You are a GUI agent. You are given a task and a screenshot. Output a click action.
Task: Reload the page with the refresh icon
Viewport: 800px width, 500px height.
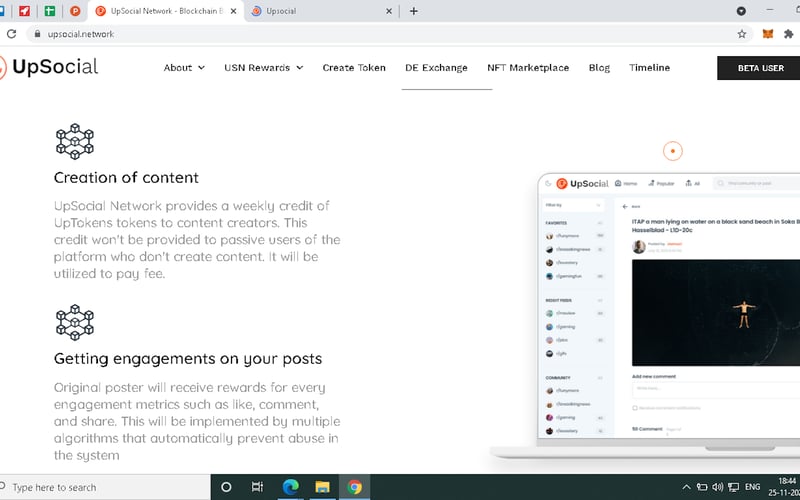click(11, 34)
